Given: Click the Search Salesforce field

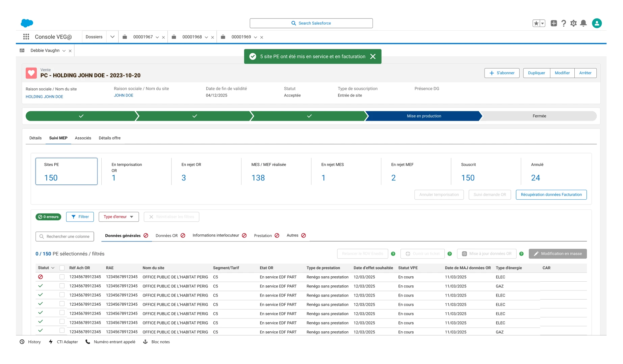Looking at the screenshot, I should 311,23.
